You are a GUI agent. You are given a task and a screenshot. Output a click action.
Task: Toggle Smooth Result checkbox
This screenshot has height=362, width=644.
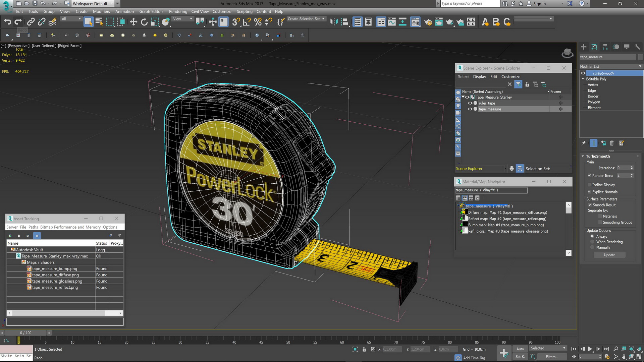tap(590, 205)
